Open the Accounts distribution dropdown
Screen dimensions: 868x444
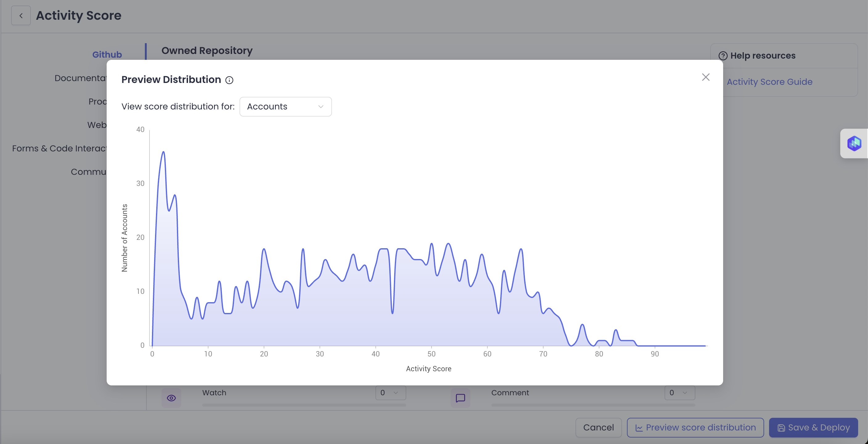285,107
